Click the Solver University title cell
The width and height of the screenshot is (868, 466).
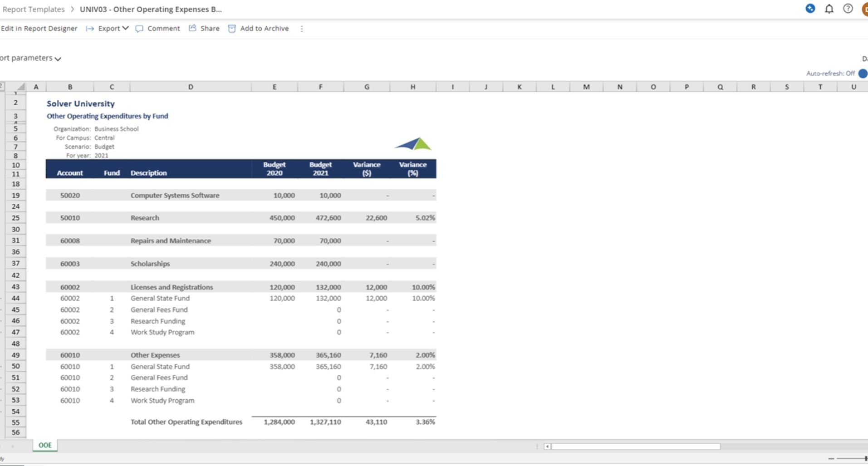[x=81, y=103]
